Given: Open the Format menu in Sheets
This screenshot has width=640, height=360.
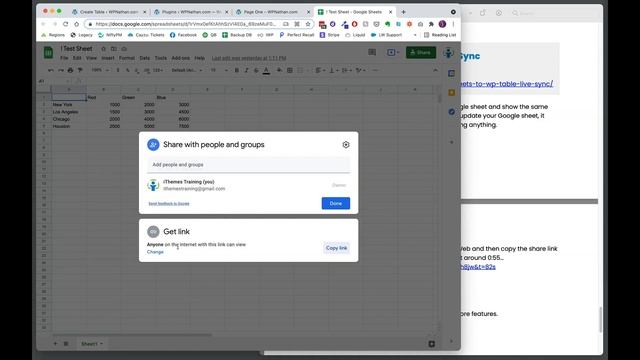Looking at the screenshot, I should tap(127, 58).
